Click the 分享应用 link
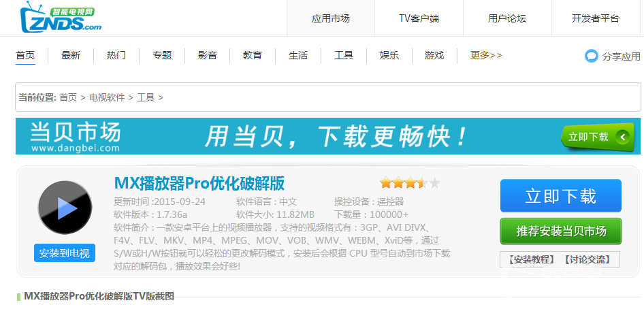This screenshot has width=644, height=324. [621, 56]
